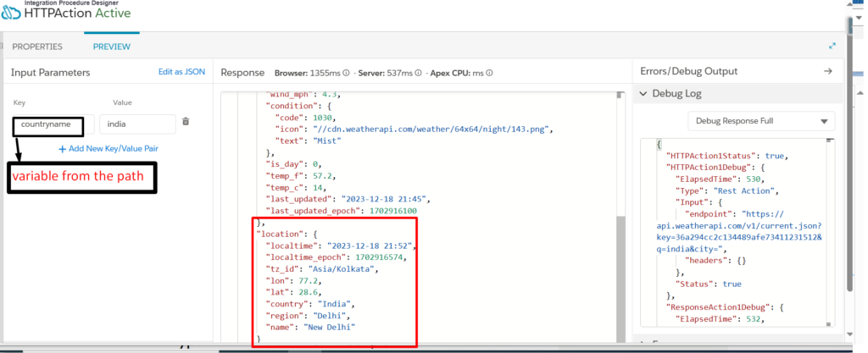Viewport: 868px width, 353px height.
Task: Show Server time info icon
Action: click(419, 73)
